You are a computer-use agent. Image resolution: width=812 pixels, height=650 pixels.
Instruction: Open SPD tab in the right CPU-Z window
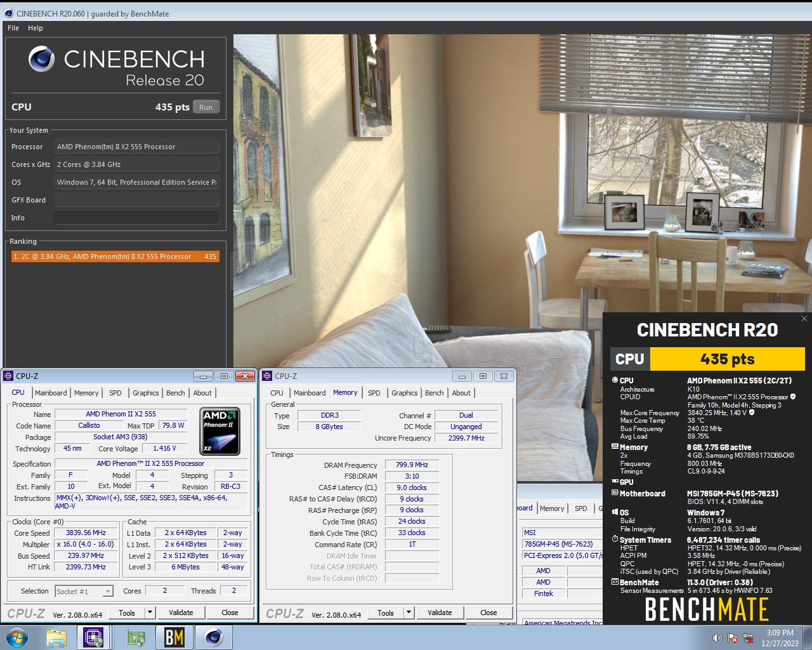pyautogui.click(x=374, y=393)
